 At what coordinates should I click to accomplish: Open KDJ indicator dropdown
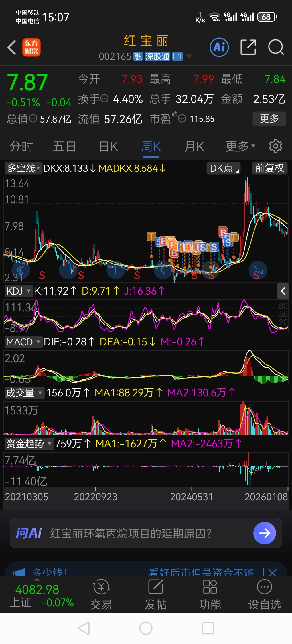[19, 291]
